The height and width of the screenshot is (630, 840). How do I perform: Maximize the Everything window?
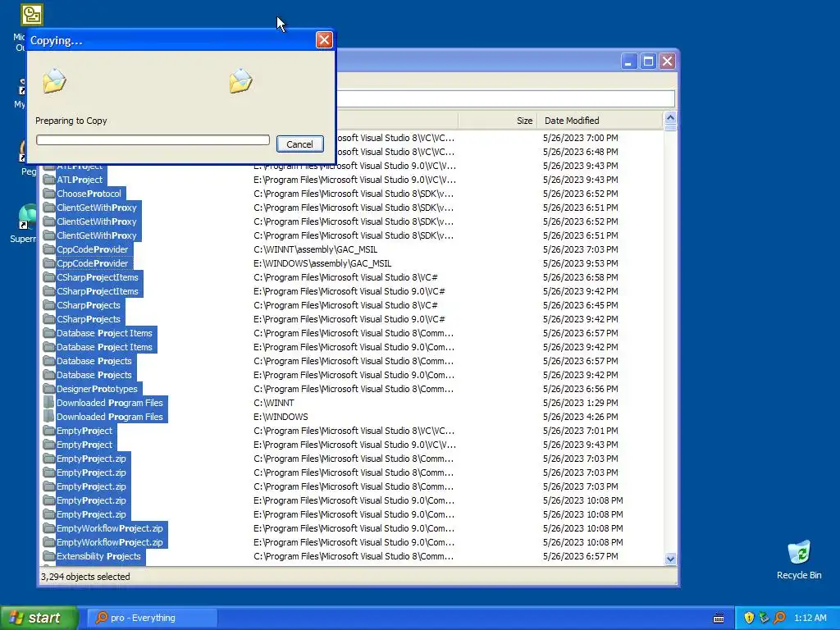[648, 61]
